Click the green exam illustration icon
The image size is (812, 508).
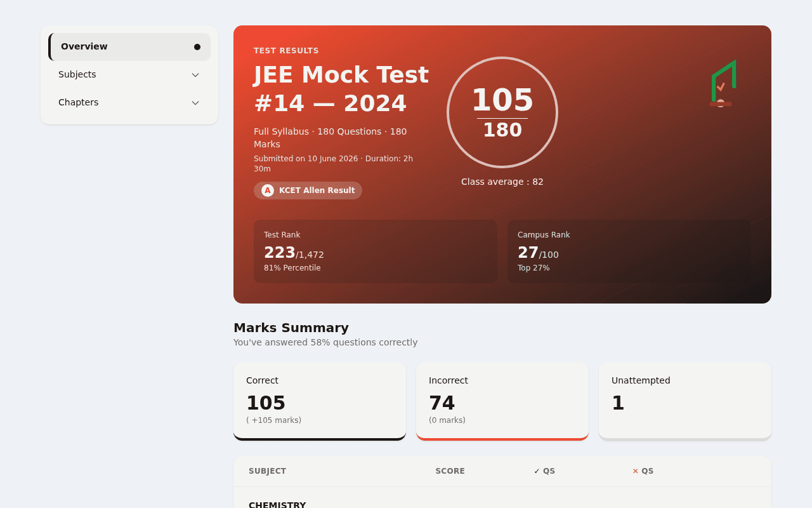[x=722, y=84]
